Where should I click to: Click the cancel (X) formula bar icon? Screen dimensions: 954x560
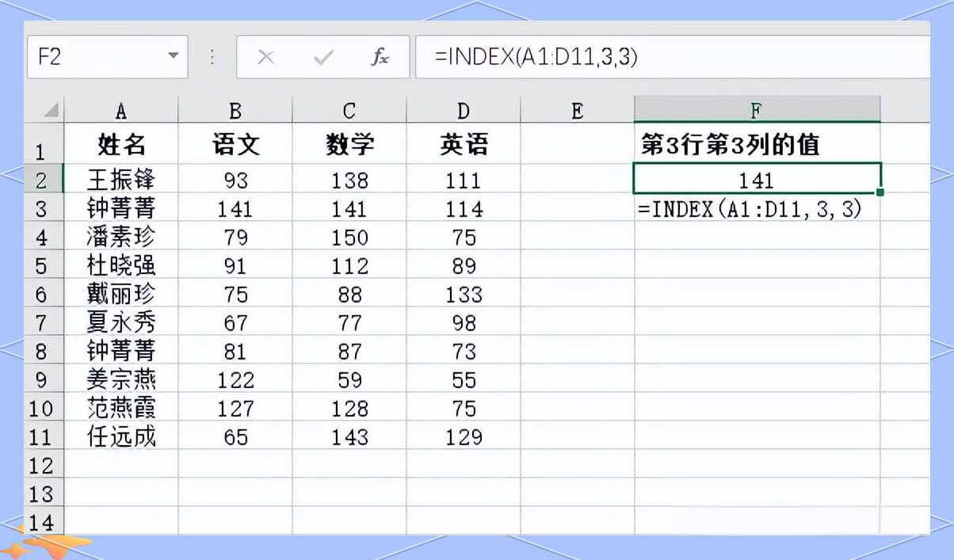point(266,57)
